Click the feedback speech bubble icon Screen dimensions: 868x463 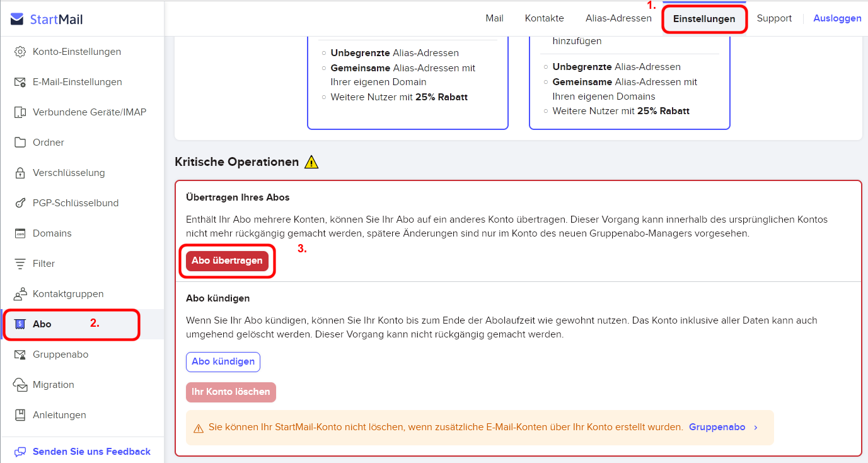click(20, 452)
